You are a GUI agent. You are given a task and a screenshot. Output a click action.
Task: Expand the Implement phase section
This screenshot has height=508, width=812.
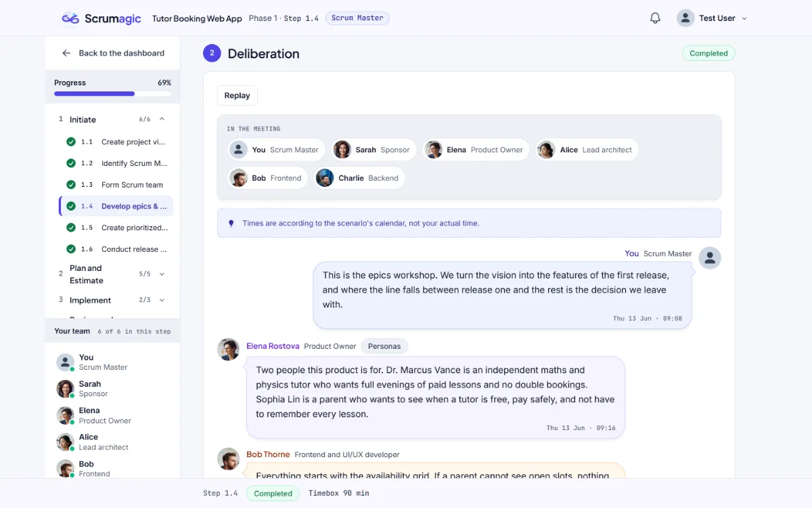pyautogui.click(x=162, y=300)
